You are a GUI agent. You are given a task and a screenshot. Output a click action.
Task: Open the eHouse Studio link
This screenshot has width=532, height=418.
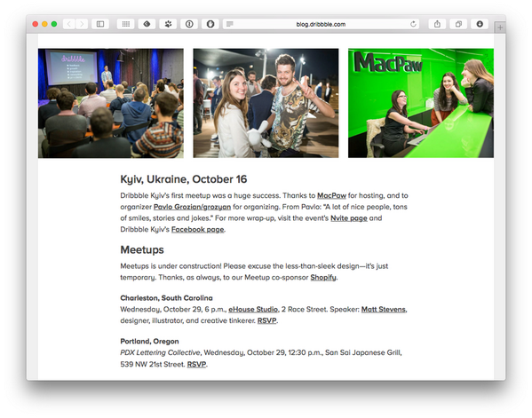[x=253, y=309]
